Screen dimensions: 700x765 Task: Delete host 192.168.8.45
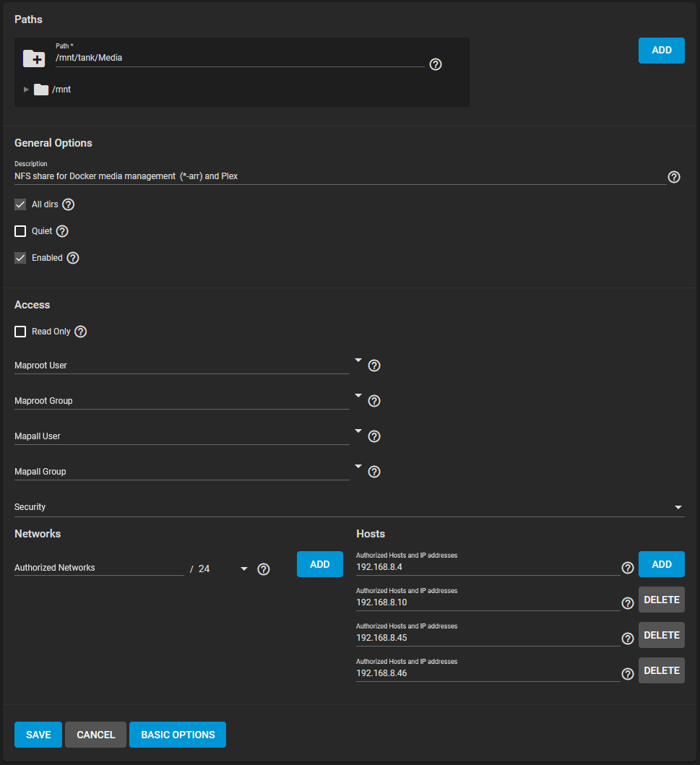click(x=661, y=635)
